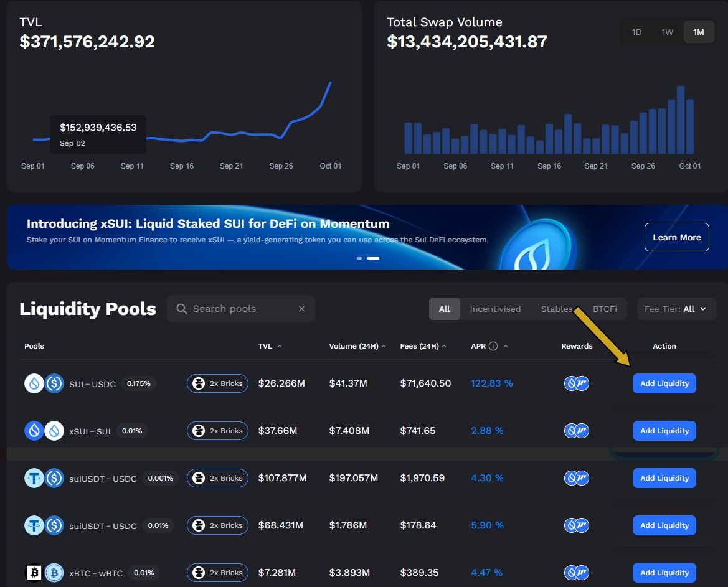
Task: Click the SUI token icon in SUI – USDC row
Action: [x=34, y=383]
